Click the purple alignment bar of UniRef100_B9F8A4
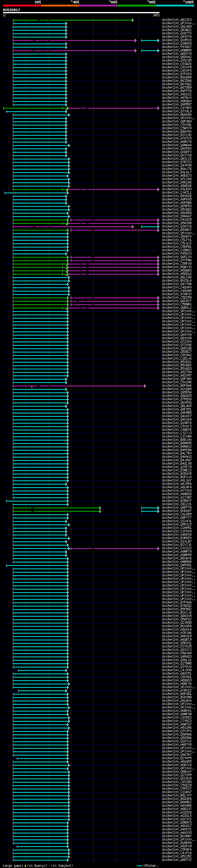 click(79, 386)
